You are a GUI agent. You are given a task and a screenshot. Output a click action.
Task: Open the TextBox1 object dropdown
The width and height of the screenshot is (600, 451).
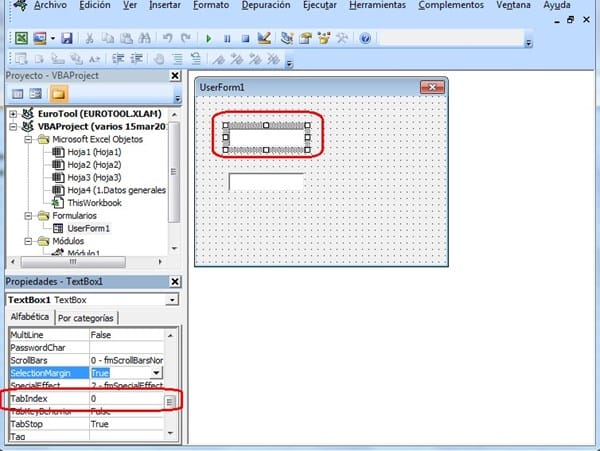[x=172, y=300]
